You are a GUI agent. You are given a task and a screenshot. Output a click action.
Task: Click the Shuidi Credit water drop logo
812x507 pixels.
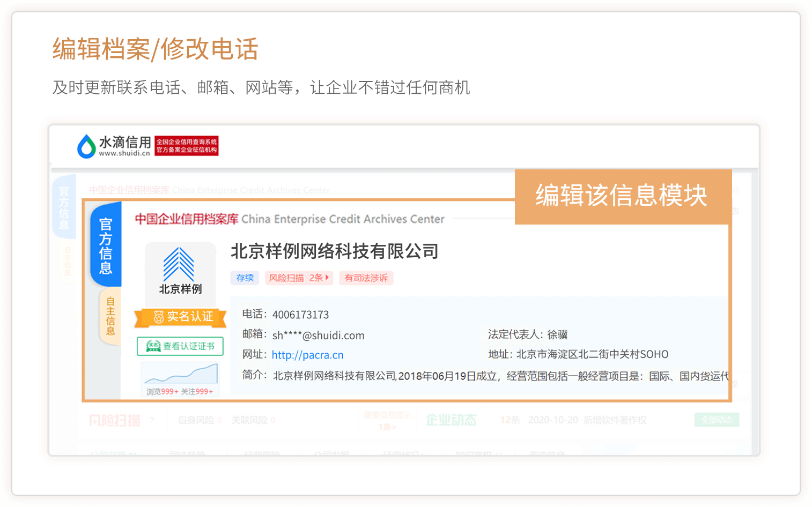pyautogui.click(x=86, y=146)
